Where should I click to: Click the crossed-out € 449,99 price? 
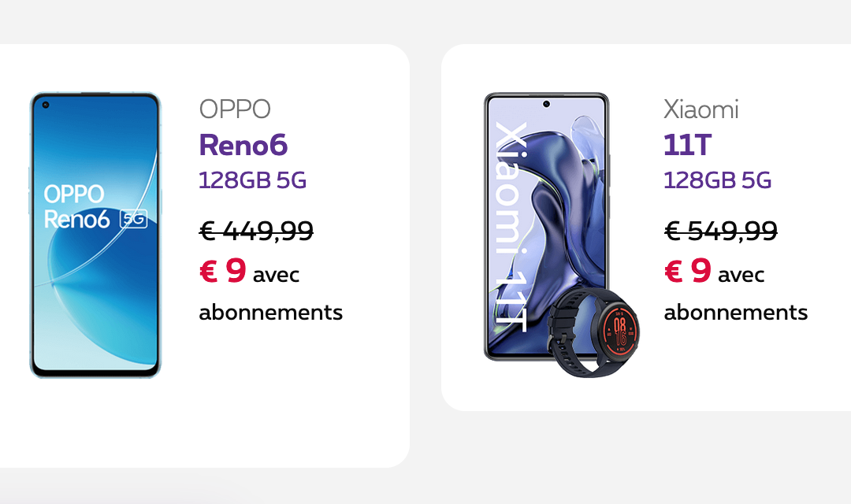click(x=256, y=231)
